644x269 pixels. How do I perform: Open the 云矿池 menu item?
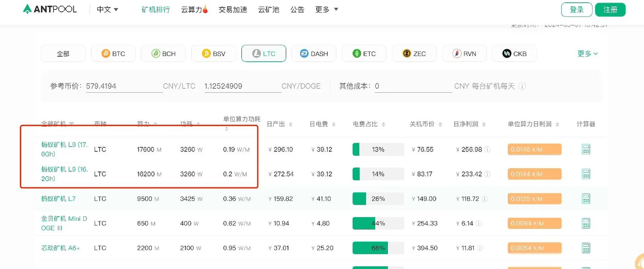pos(269,10)
